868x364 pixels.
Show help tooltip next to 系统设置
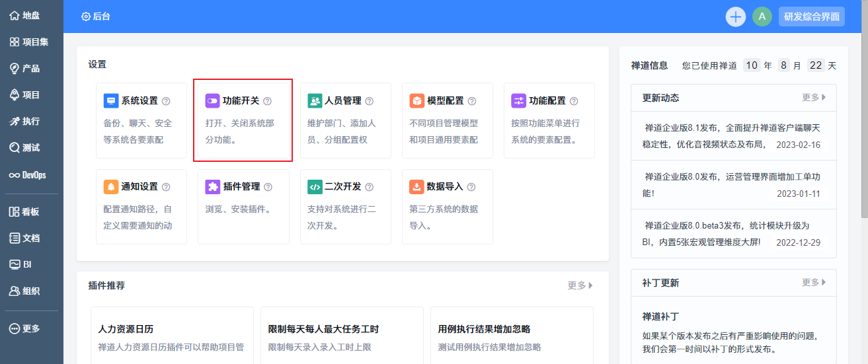coord(166,101)
